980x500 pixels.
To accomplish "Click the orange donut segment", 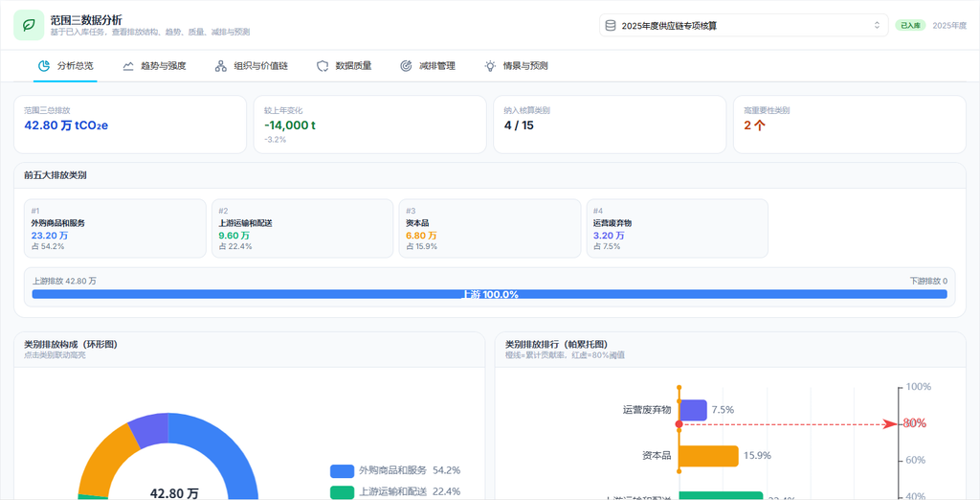I will (107, 461).
